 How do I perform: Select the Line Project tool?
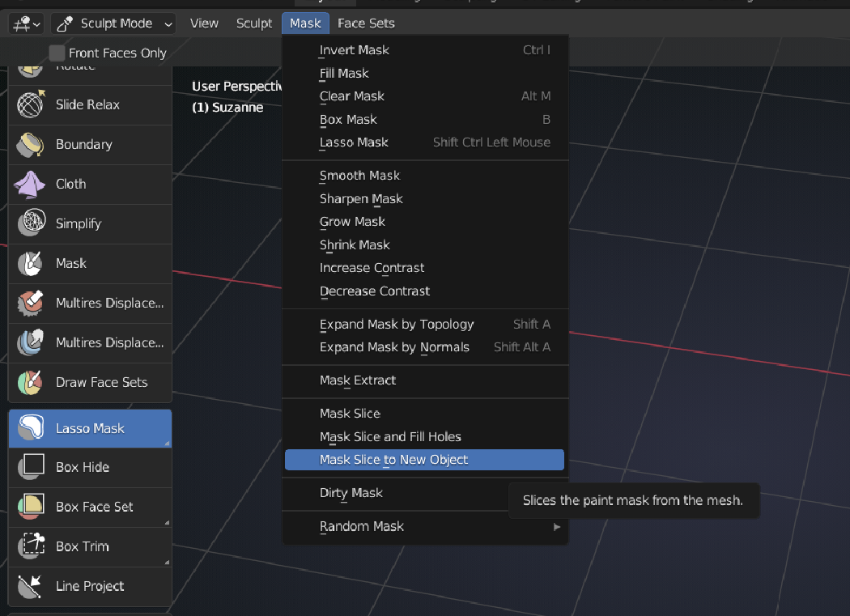[89, 587]
